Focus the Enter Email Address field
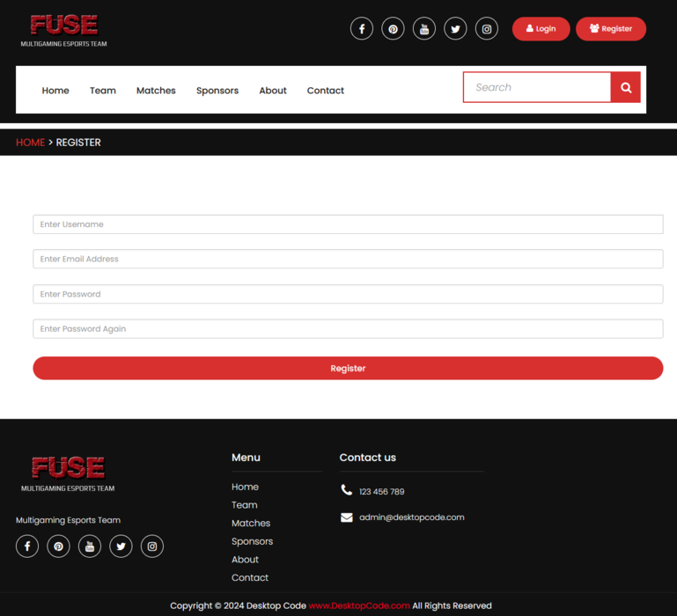The height and width of the screenshot is (616, 677). tap(348, 259)
